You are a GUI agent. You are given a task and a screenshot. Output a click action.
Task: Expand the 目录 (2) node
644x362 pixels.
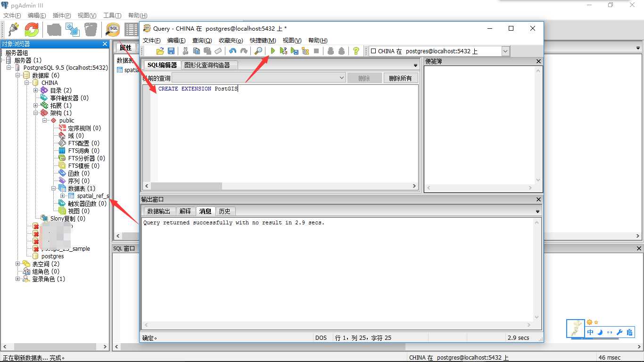[36, 90]
